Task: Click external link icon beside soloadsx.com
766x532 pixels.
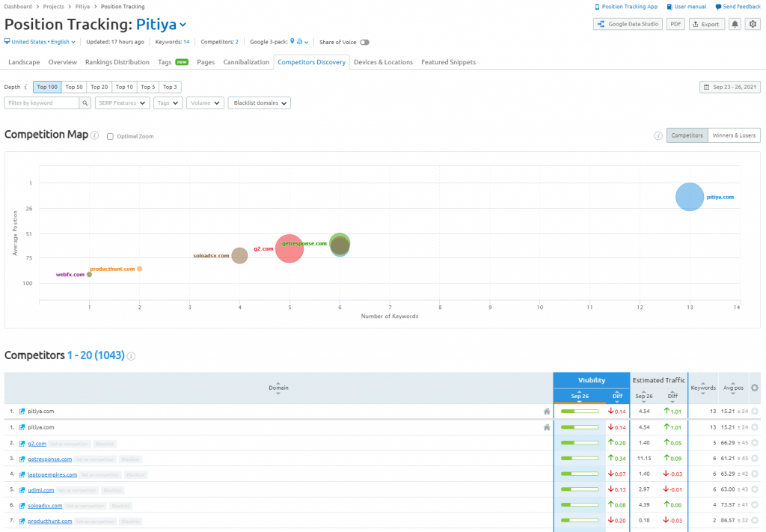Action: coord(22,506)
